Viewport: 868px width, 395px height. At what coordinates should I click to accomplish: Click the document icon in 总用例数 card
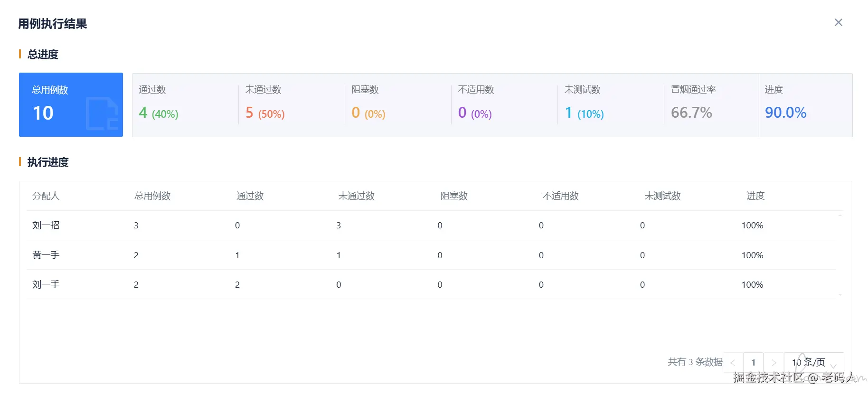pyautogui.click(x=102, y=113)
